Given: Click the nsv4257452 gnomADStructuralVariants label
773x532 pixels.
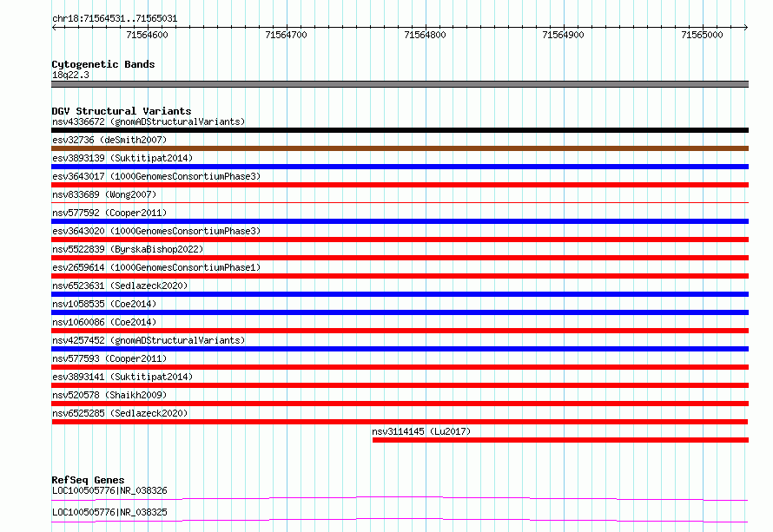Looking at the screenshot, I should (149, 340).
